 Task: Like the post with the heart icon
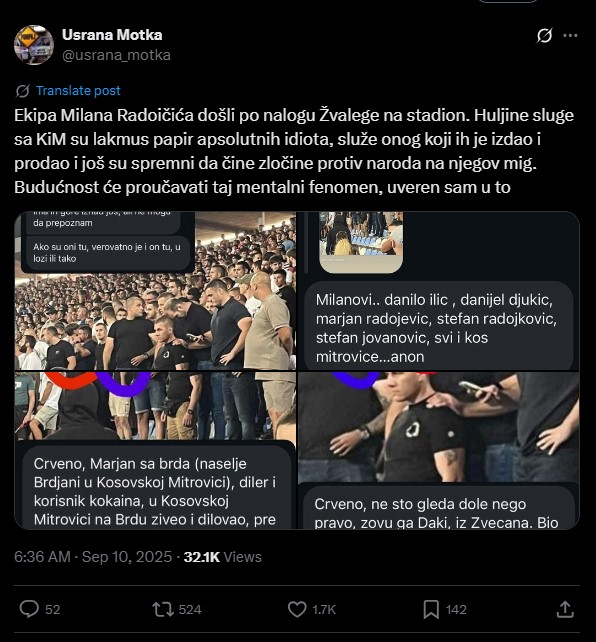pos(297,609)
